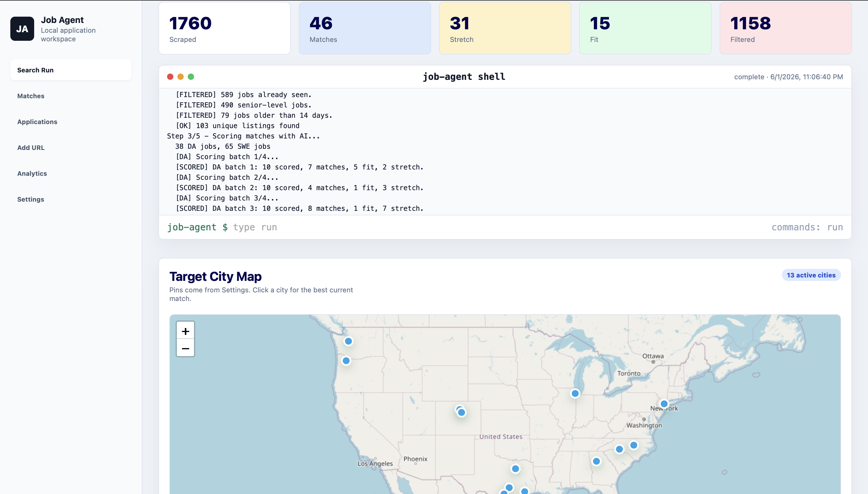Viewport: 868px width, 494px height.
Task: Click the Phoenix label on the map
Action: pos(415,459)
